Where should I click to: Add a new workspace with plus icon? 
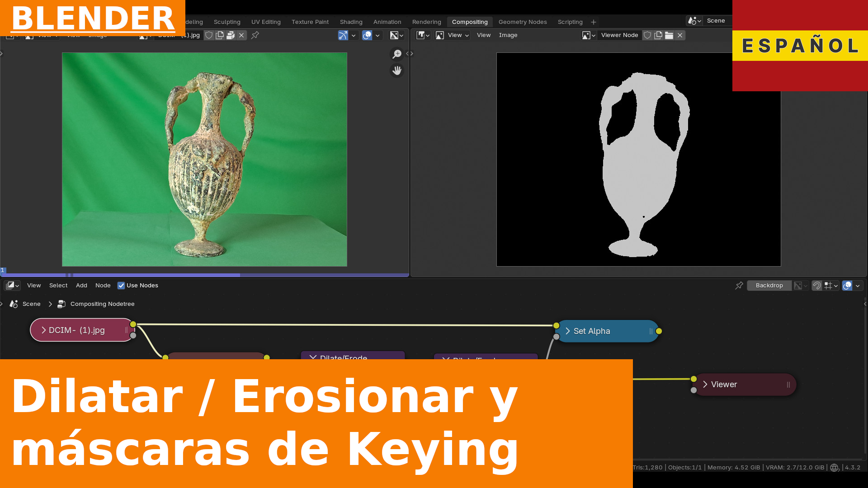(594, 22)
